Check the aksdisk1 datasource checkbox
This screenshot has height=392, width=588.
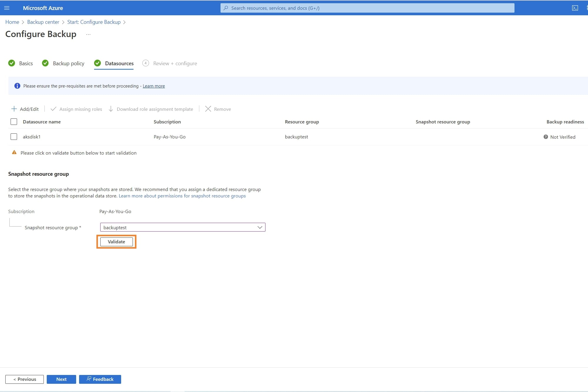14,137
